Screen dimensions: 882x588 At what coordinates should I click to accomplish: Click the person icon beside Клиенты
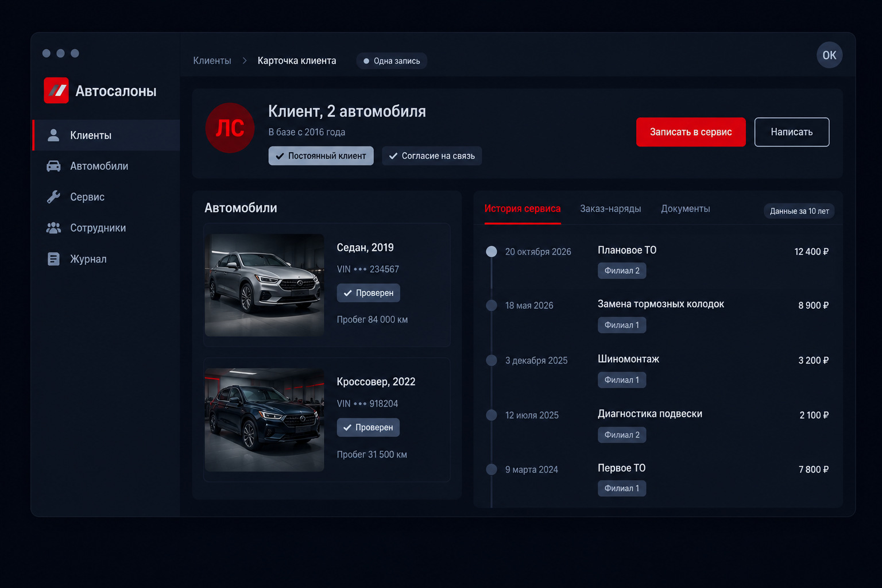(x=53, y=135)
